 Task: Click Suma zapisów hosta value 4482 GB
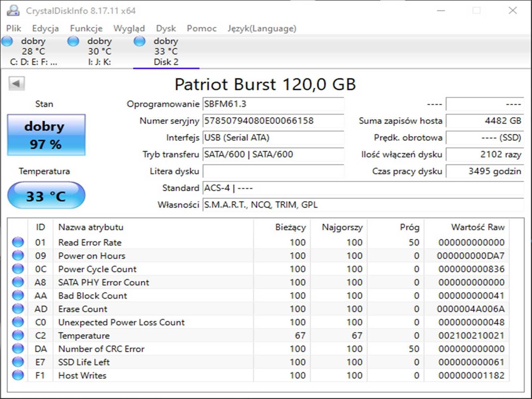click(485, 121)
